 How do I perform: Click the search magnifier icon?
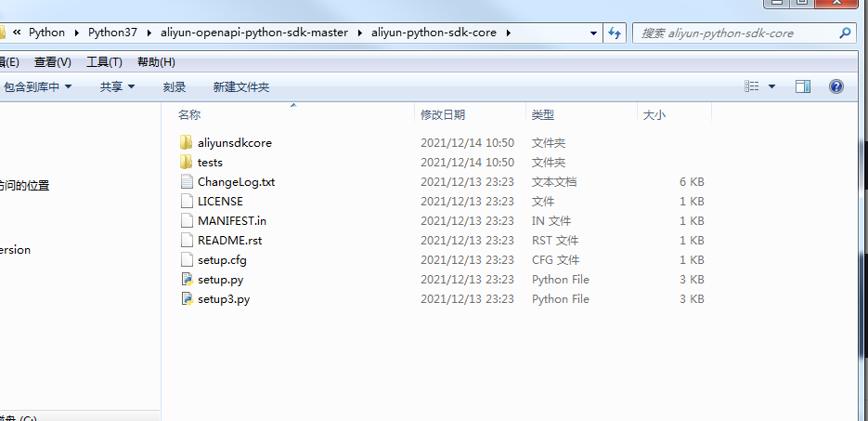(x=845, y=33)
